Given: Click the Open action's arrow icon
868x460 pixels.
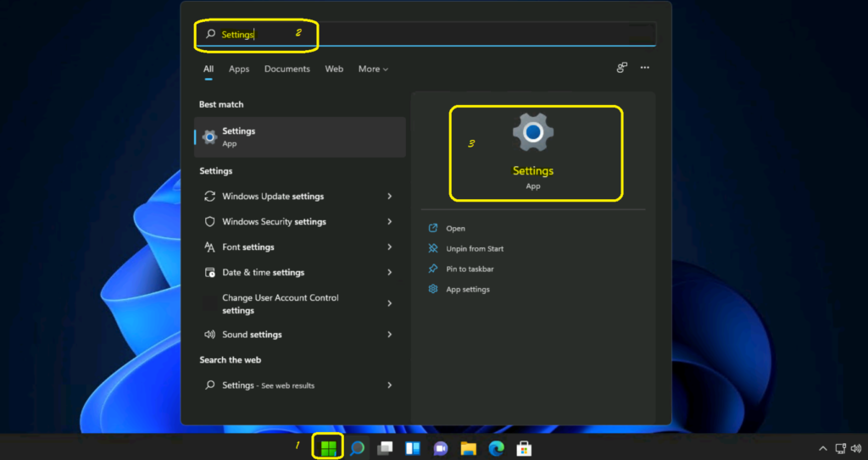Looking at the screenshot, I should pyautogui.click(x=433, y=229).
